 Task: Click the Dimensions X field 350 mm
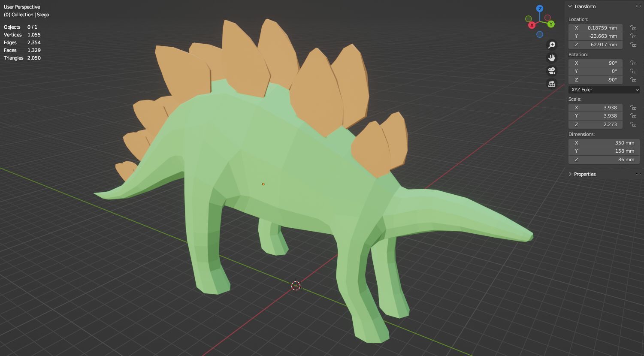pos(604,143)
